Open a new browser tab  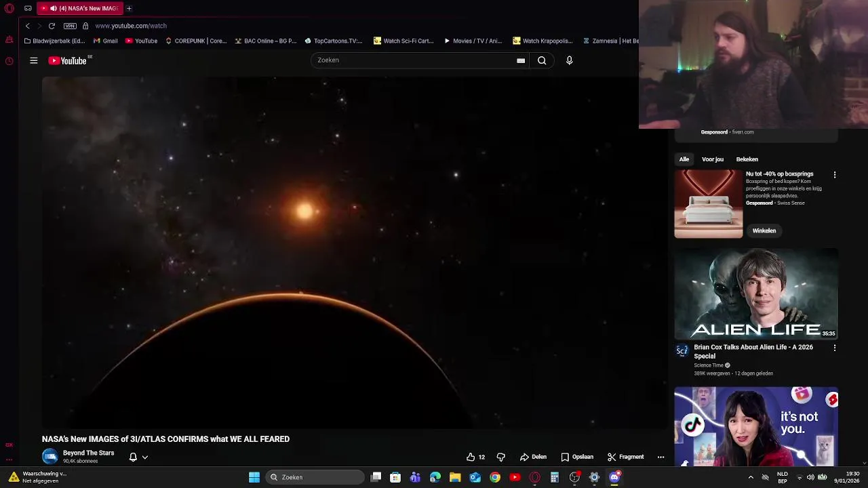point(129,8)
